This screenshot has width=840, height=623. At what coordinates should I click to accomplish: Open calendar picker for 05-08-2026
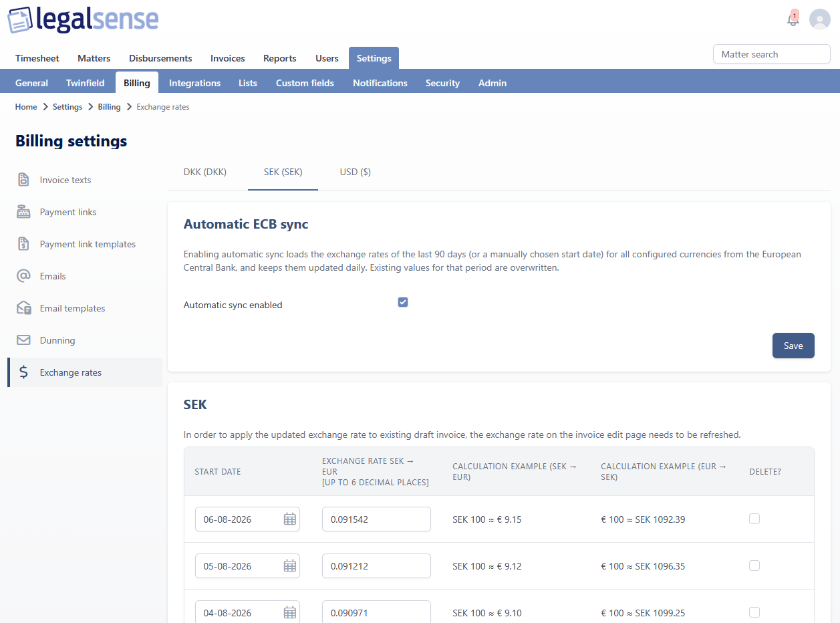tap(289, 566)
